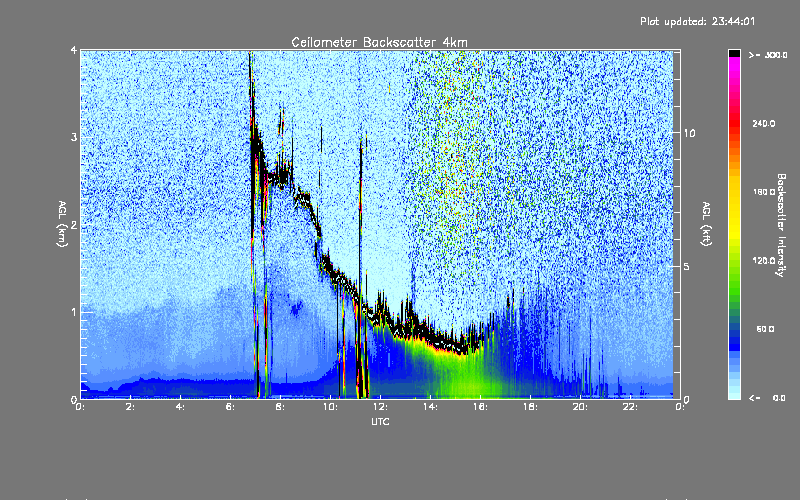Click the 3 km tick label on the left axis
This screenshot has width=800, height=500.
[x=74, y=137]
